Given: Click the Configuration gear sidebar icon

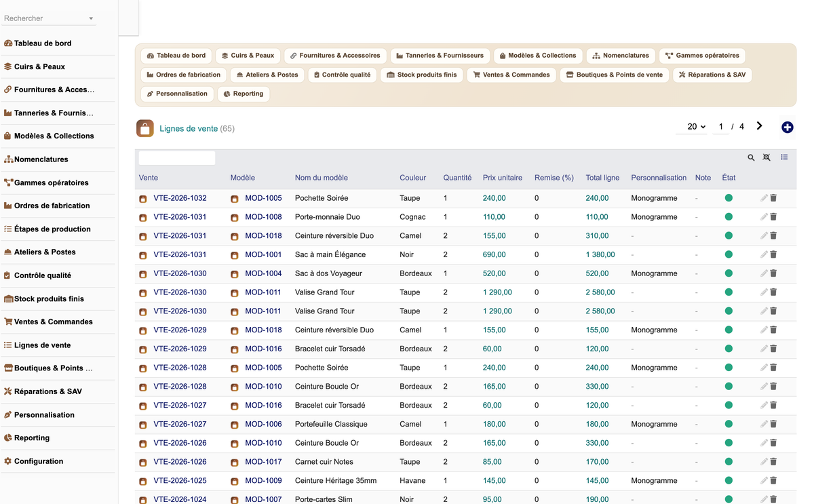Looking at the screenshot, I should (x=8, y=461).
